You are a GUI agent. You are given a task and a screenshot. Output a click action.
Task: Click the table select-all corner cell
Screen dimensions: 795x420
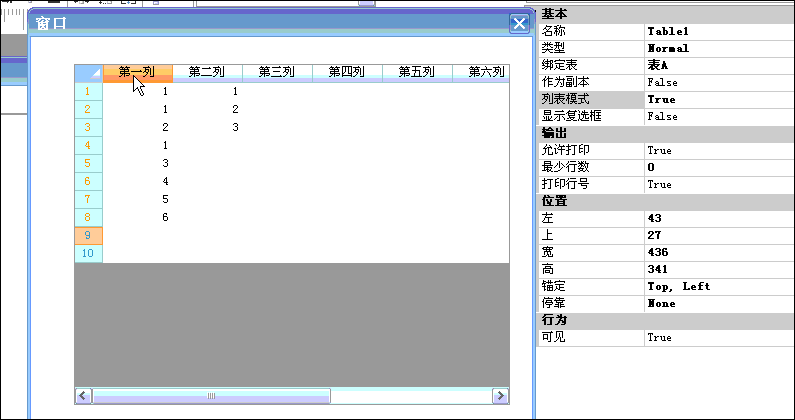(89, 74)
